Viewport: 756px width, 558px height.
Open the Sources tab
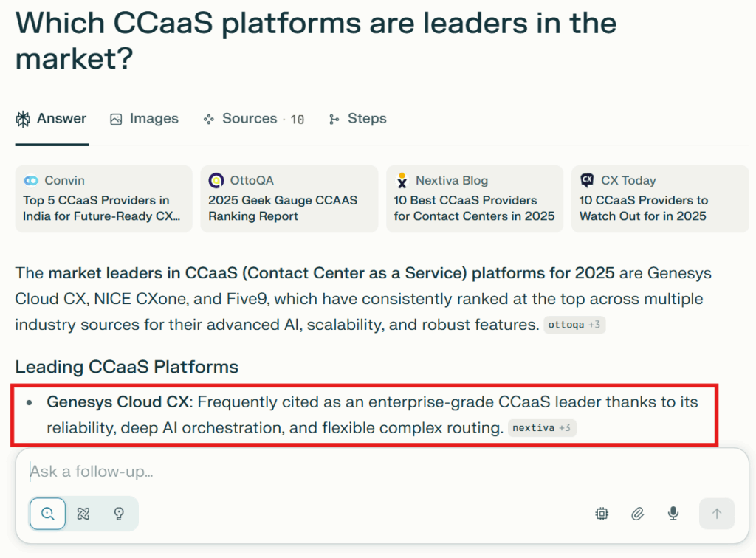[254, 119]
